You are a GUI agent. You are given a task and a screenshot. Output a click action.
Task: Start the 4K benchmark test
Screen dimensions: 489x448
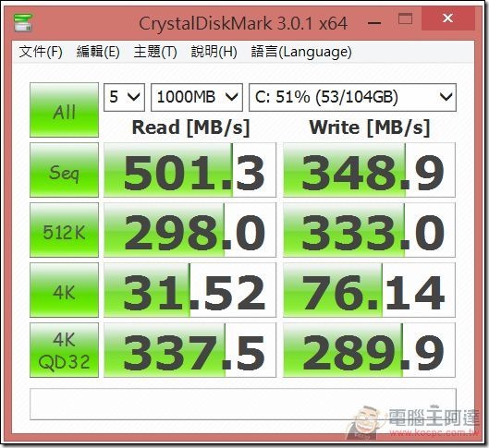64,290
